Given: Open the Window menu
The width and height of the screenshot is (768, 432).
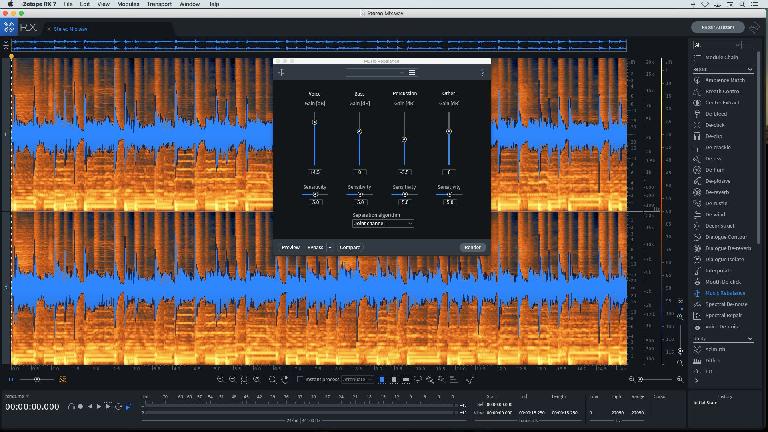Looking at the screenshot, I should tap(190, 4).
